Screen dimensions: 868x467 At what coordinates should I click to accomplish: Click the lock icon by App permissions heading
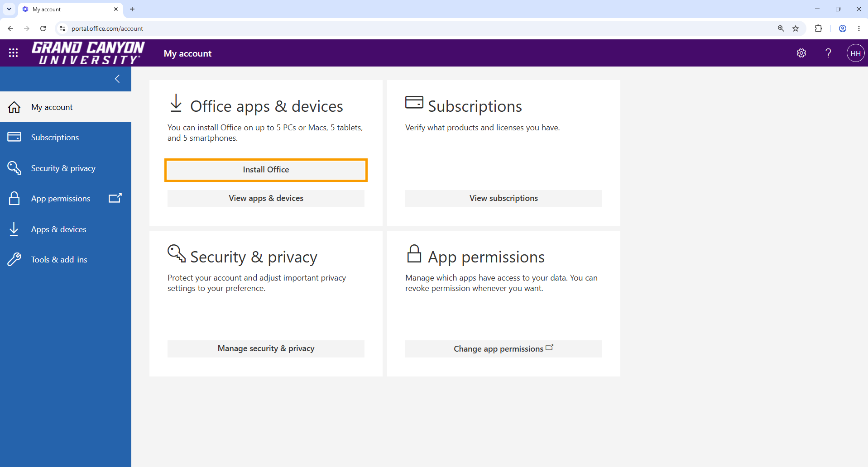(414, 253)
